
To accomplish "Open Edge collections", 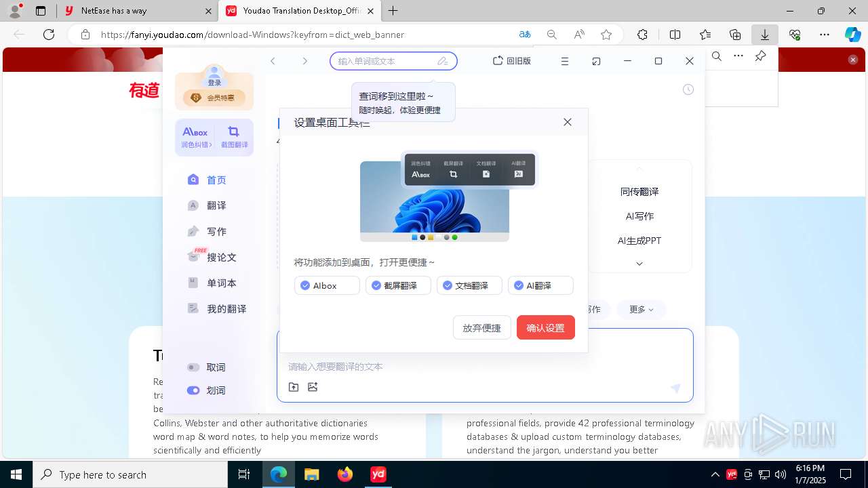I will (x=735, y=35).
